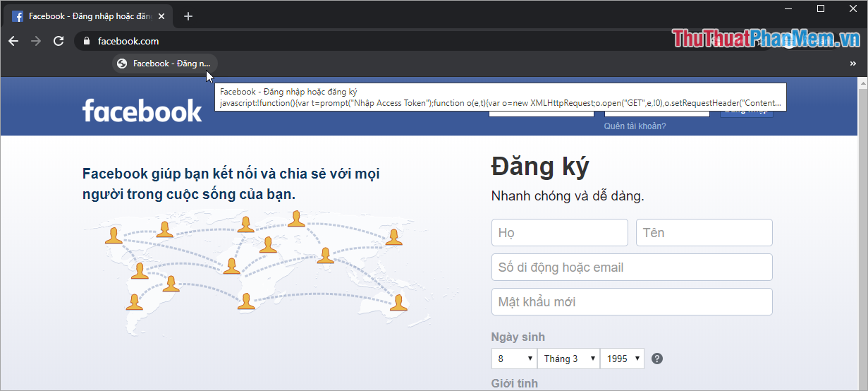868x391 pixels.
Task: Show hidden bookmarks via double chevron
Action: click(x=852, y=64)
